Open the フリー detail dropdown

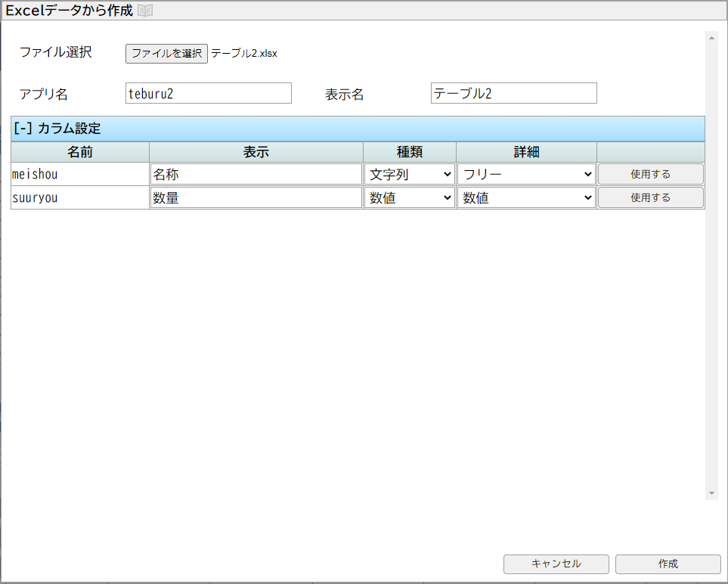click(526, 174)
